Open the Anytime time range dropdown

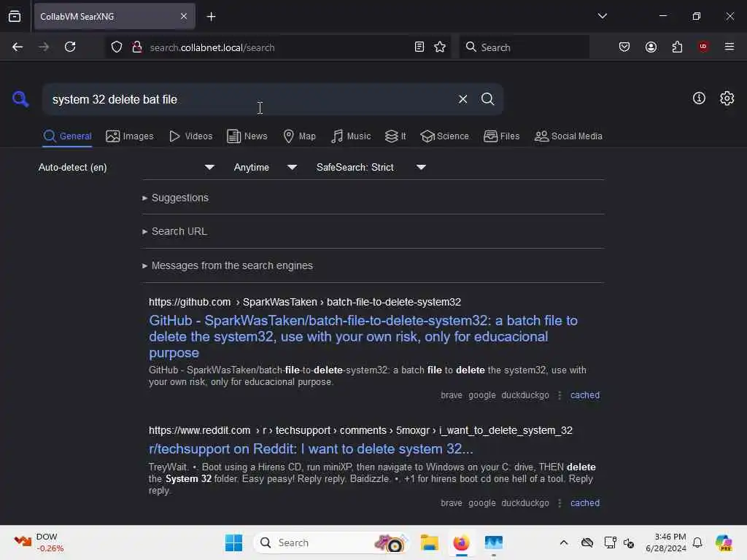coord(266,167)
